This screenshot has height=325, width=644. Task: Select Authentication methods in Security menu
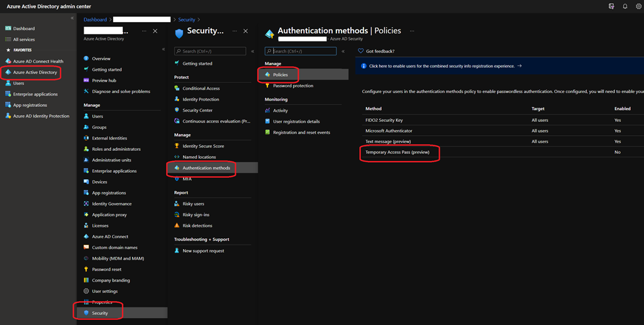click(206, 168)
